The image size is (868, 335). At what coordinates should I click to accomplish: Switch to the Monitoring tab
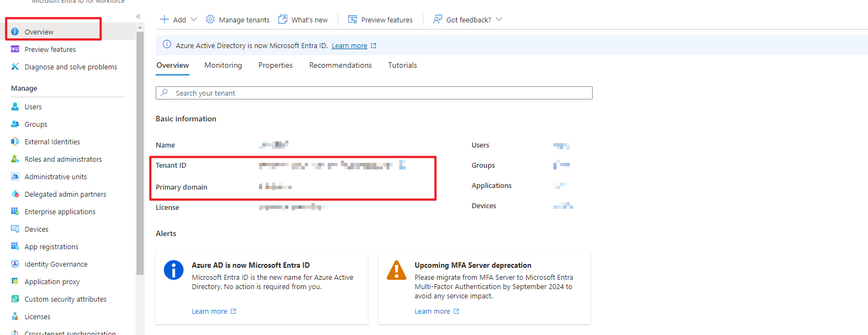point(223,65)
